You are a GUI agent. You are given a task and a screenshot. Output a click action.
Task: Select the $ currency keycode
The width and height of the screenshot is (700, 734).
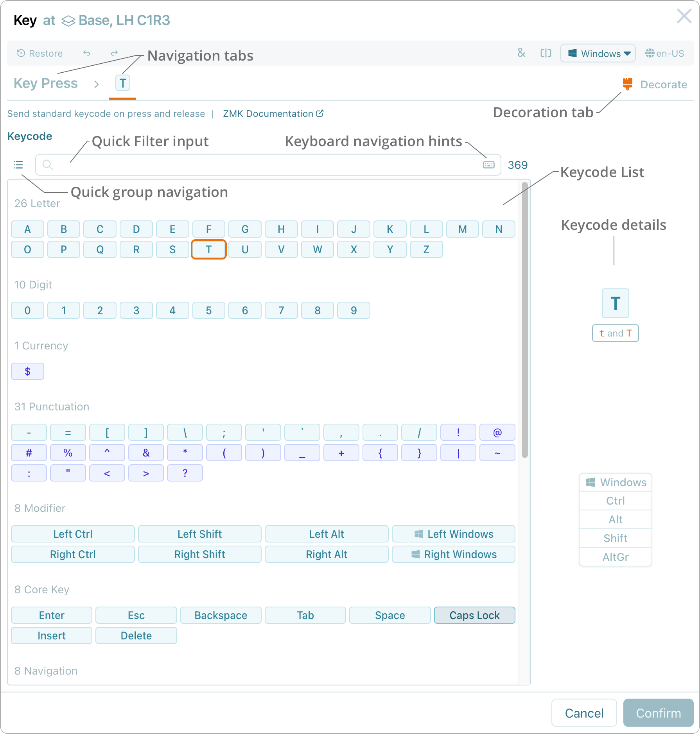pos(27,371)
